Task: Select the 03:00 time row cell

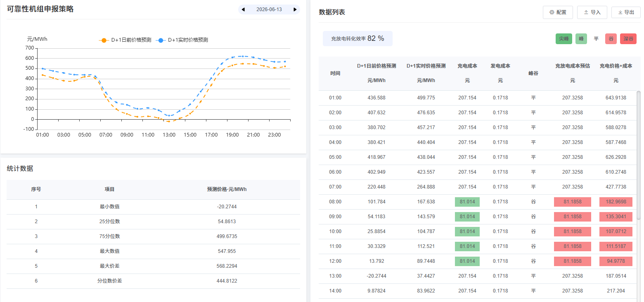Action: point(335,127)
